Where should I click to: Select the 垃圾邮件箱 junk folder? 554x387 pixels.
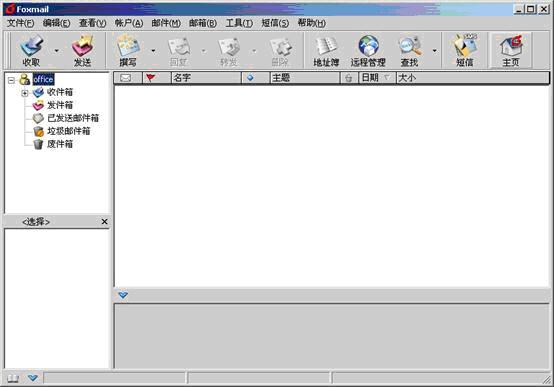coord(69,131)
